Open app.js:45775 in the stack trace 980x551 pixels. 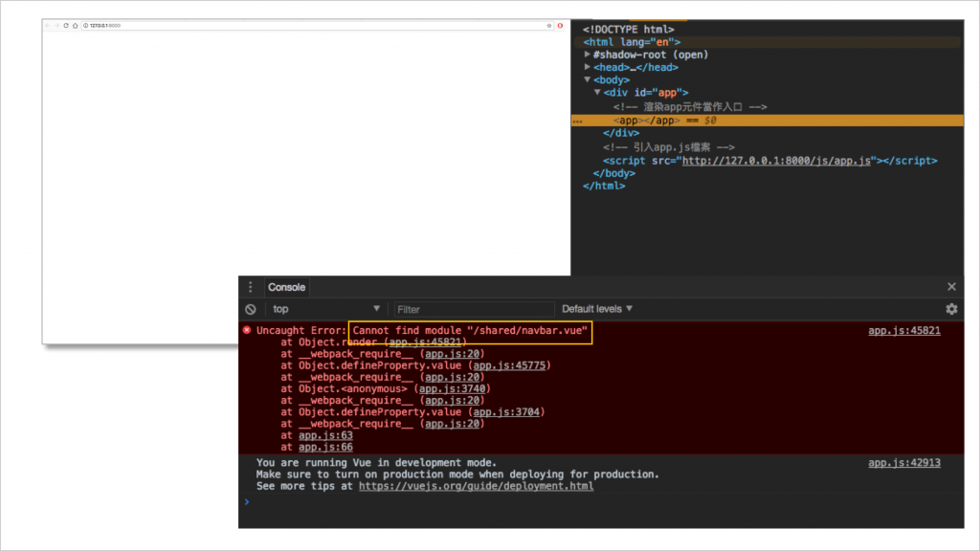[509, 365]
